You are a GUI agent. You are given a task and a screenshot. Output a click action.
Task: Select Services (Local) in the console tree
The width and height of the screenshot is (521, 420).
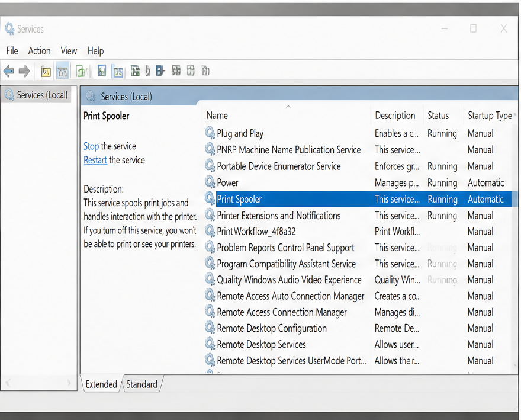tap(42, 95)
